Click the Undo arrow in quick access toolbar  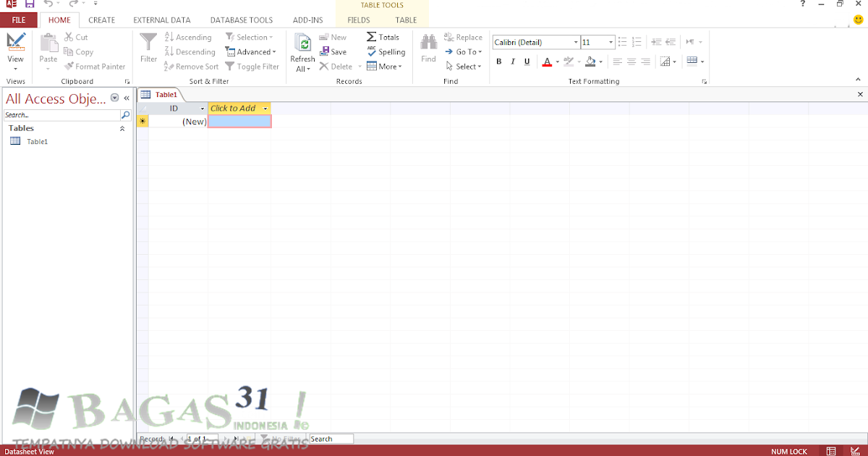point(47,4)
